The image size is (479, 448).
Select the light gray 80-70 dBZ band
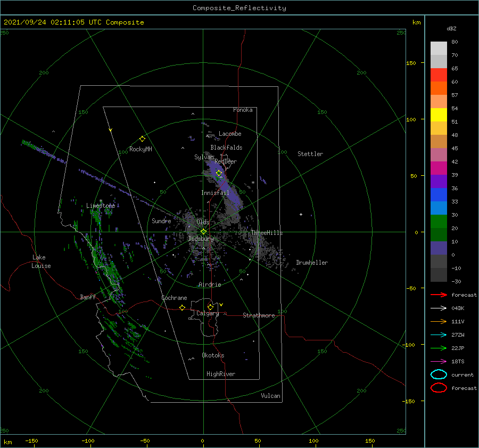(439, 48)
